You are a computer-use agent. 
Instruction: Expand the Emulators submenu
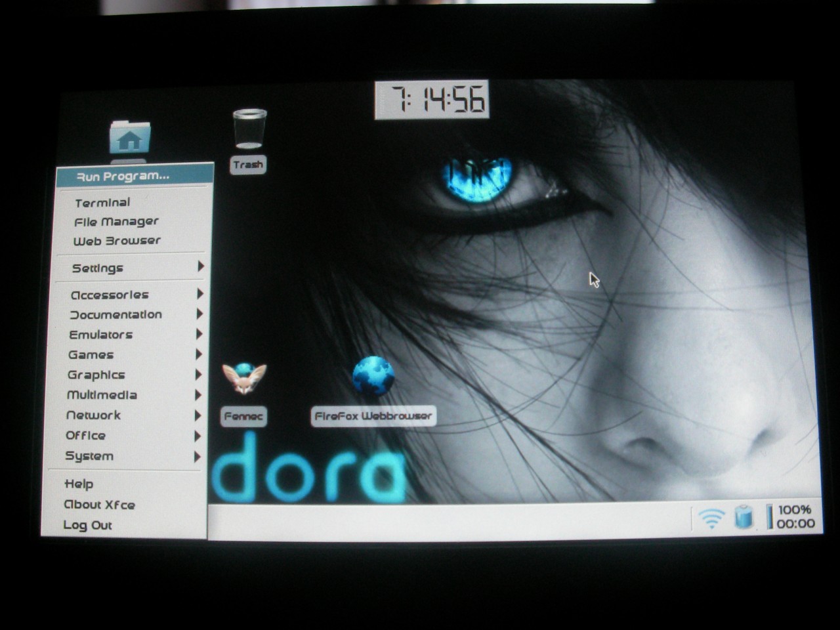pyautogui.click(x=101, y=335)
